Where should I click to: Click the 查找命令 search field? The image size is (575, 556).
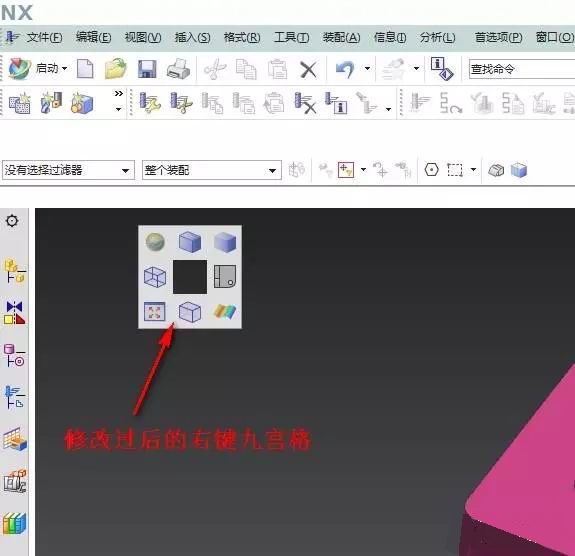coord(522,69)
